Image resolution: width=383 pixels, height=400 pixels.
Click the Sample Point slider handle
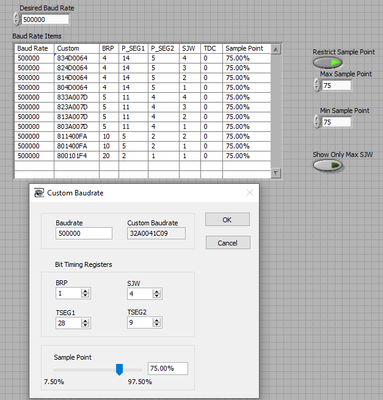119,369
